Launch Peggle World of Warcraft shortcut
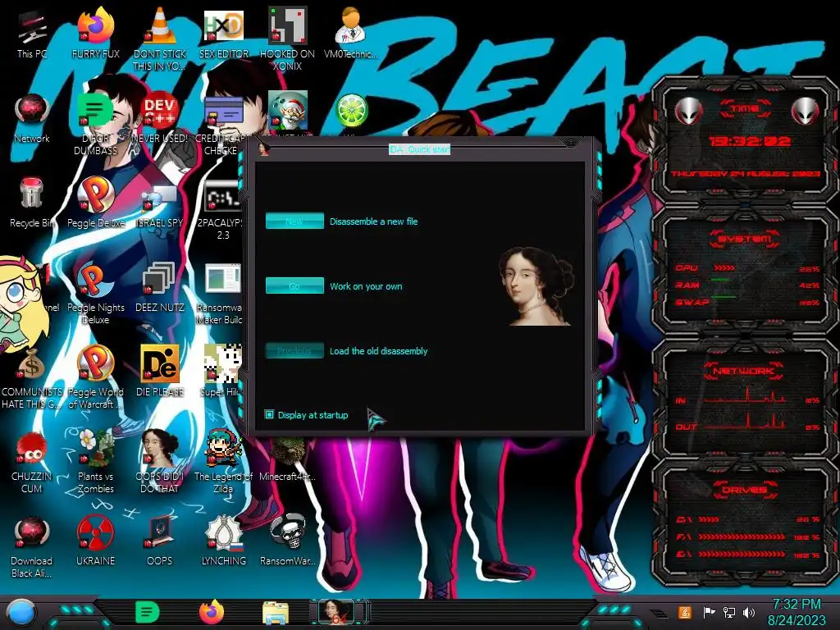The width and height of the screenshot is (840, 630). tap(95, 377)
